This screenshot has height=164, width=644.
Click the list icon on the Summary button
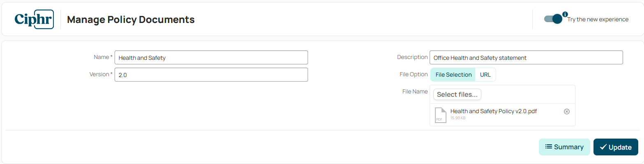tap(548, 147)
